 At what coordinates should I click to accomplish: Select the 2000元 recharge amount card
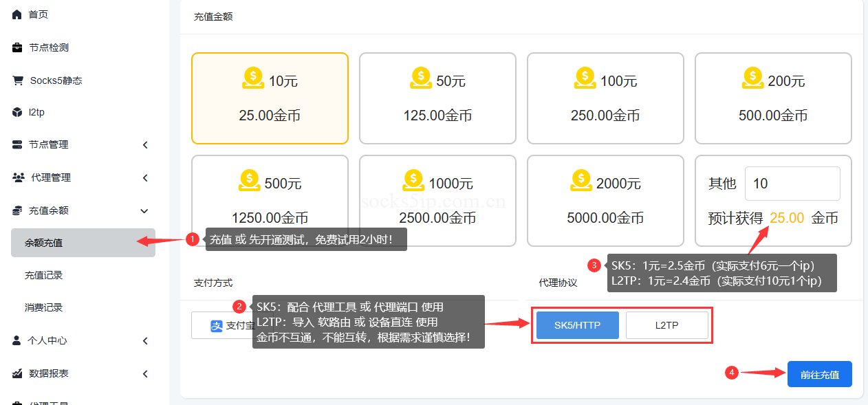[x=605, y=201]
